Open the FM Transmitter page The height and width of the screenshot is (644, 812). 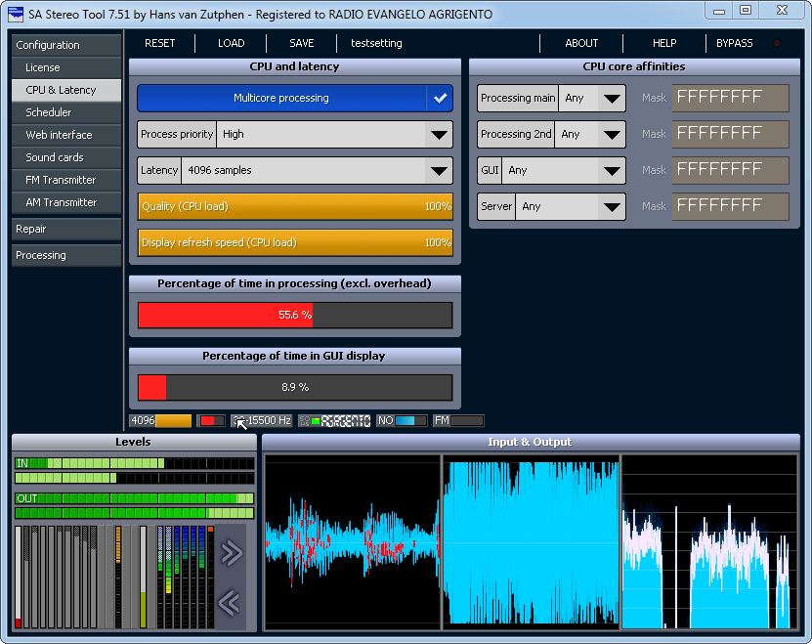tap(66, 180)
